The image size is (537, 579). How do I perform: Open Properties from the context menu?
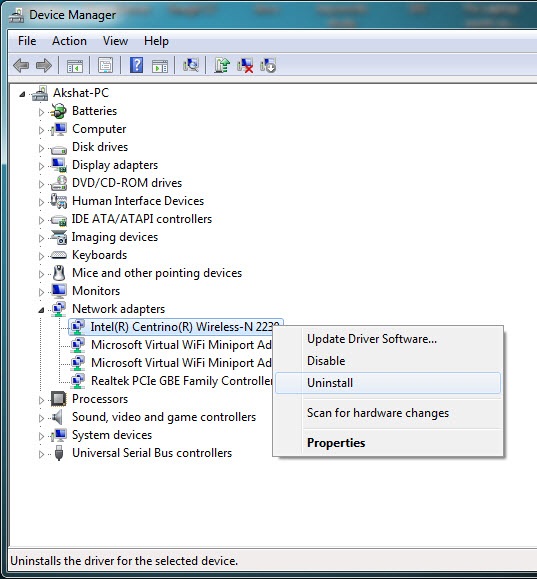click(388, 443)
